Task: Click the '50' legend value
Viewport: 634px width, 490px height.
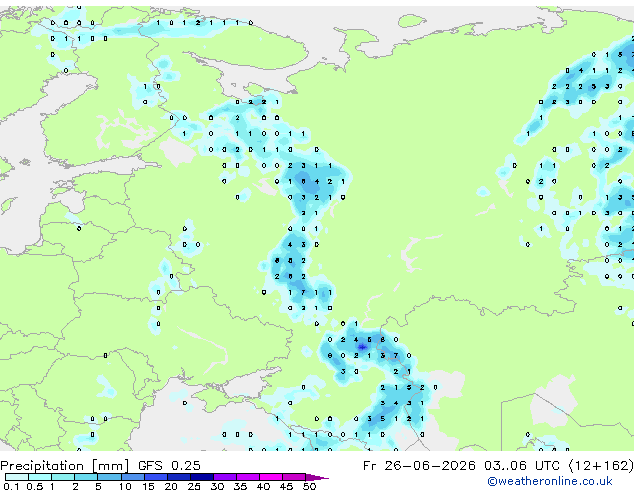Action: pos(309,486)
